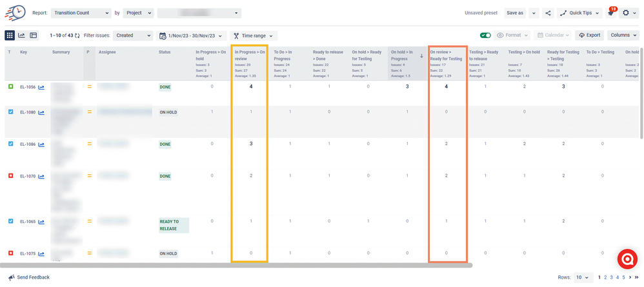
Task: Switch to grid table view
Action: point(10,35)
